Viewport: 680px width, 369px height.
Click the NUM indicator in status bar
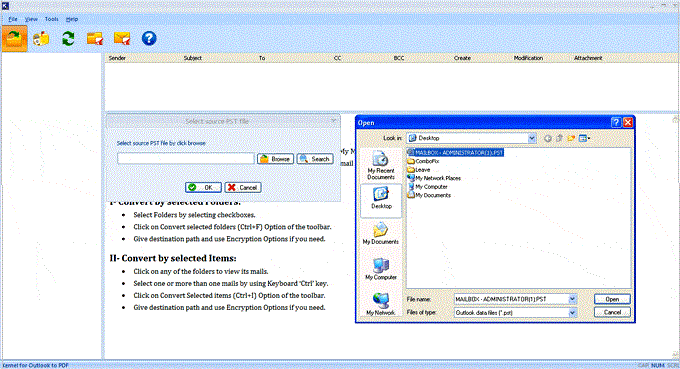[657, 366]
